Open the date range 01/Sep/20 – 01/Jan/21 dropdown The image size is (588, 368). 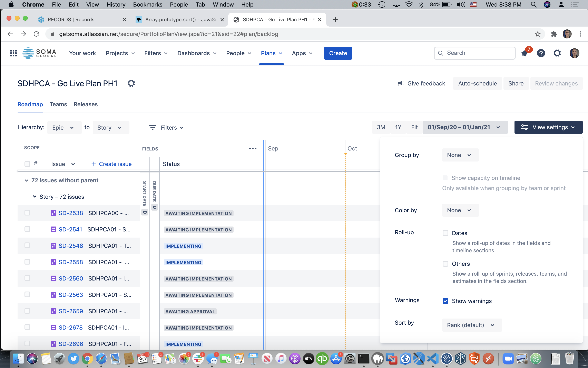pos(465,127)
